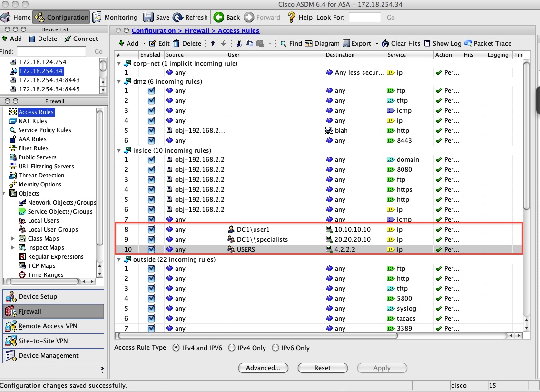The width and height of the screenshot is (540, 392).
Task: Select IPv6 Only rule type
Action: [x=275, y=348]
